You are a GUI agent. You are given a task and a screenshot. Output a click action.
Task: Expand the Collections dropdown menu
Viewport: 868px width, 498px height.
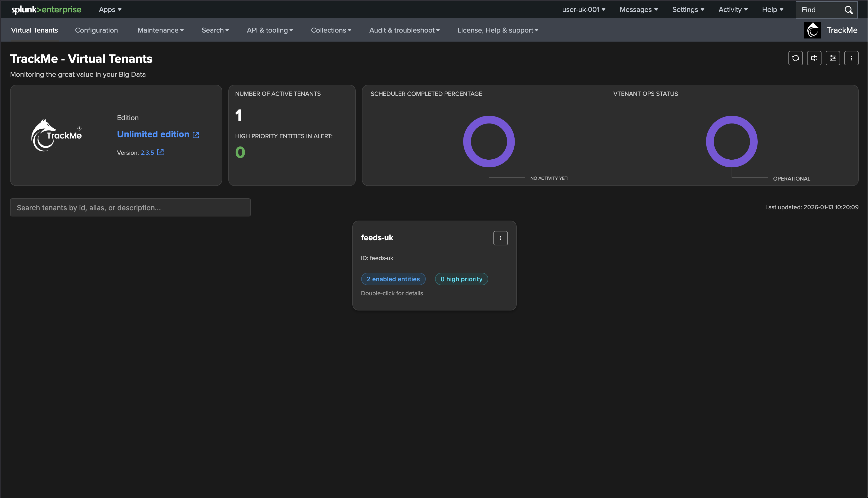[x=331, y=30]
